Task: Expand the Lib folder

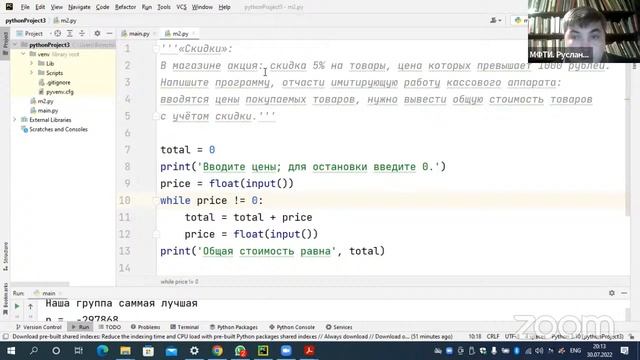Action: pyautogui.click(x=32, y=63)
